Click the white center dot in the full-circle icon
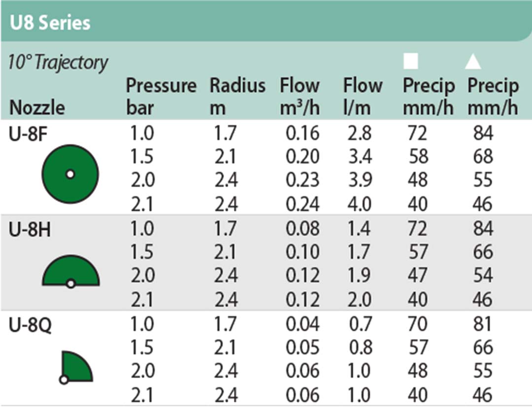Image resolution: width=532 pixels, height=420 pixels. click(x=70, y=174)
